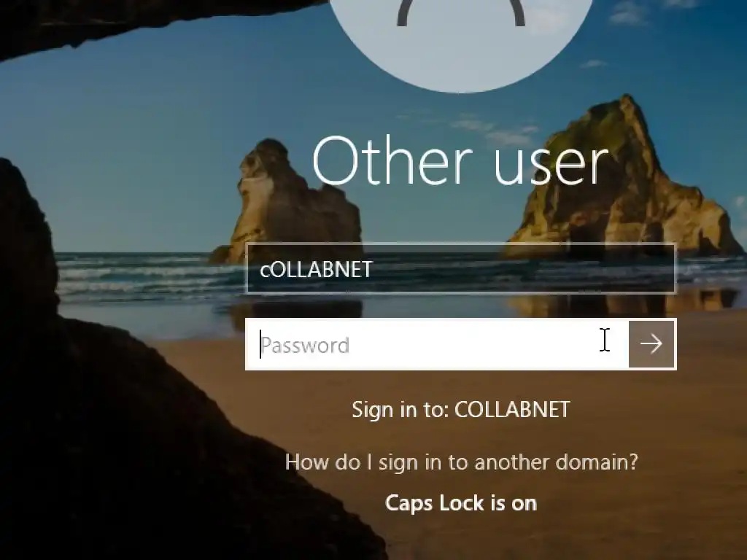Screen dimensions: 747x560
Task: Click the person silhouette inside the avatar
Action: 461,12
